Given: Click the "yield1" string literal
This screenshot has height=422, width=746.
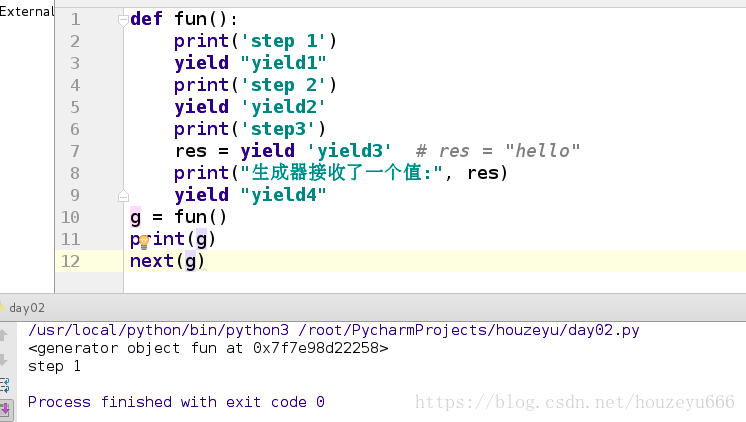Looking at the screenshot, I should pyautogui.click(x=283, y=63).
